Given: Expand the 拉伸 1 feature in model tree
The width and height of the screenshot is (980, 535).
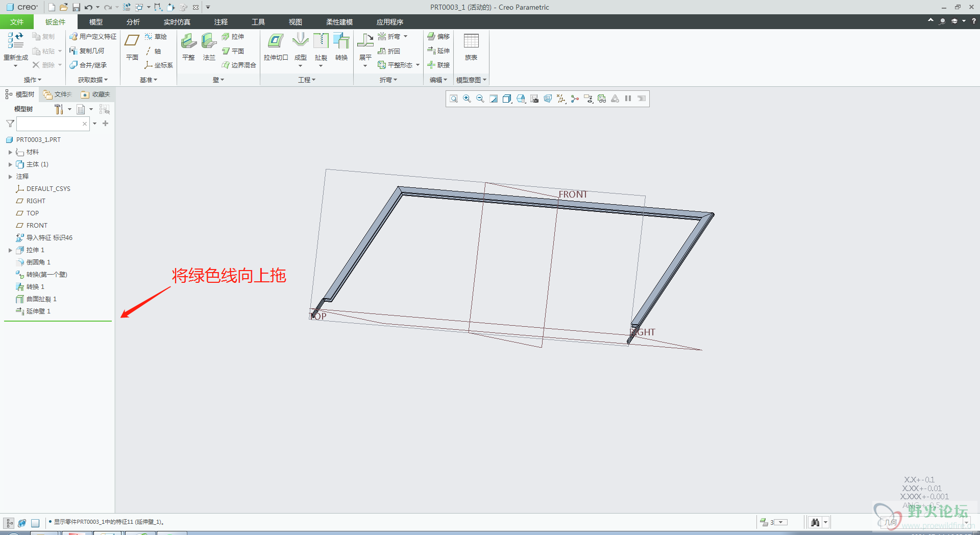Looking at the screenshot, I should [x=10, y=250].
